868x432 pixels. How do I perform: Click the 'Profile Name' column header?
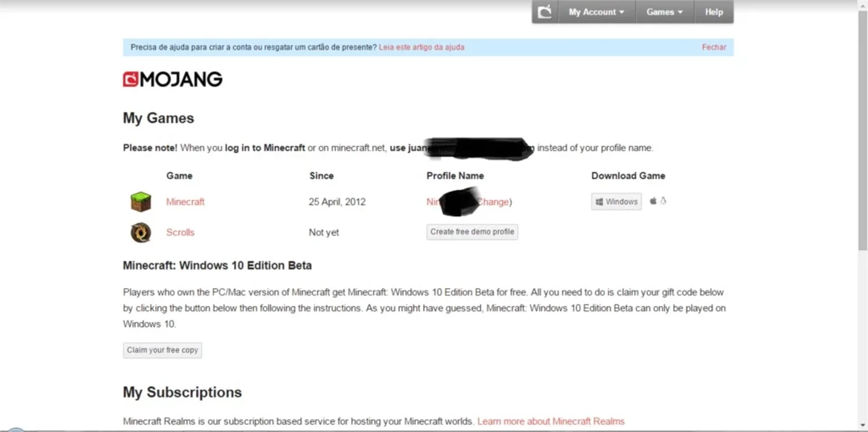(x=455, y=176)
